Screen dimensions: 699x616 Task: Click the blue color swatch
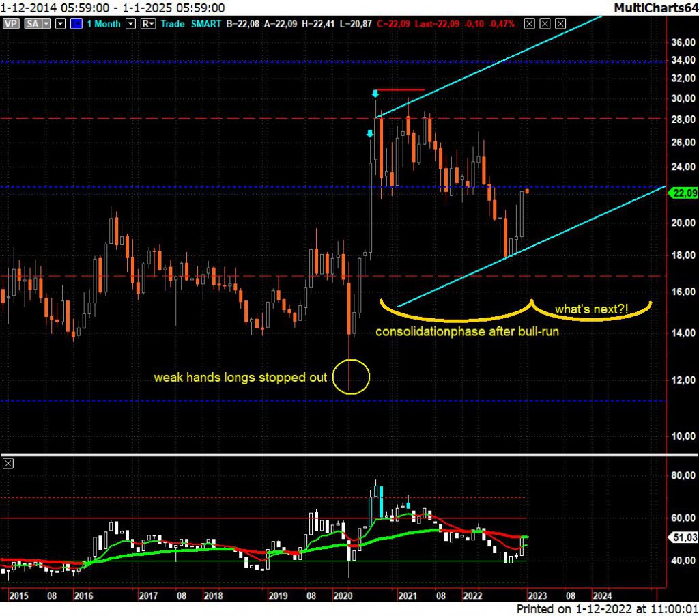[x=76, y=23]
